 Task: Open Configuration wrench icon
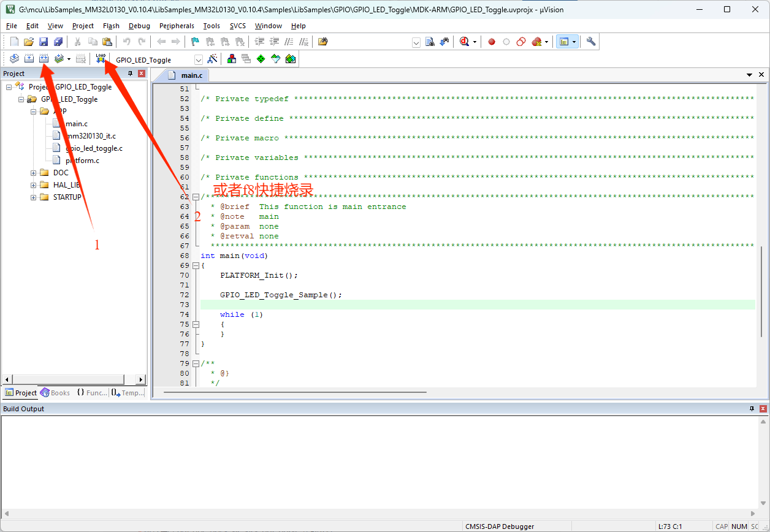[x=591, y=42]
